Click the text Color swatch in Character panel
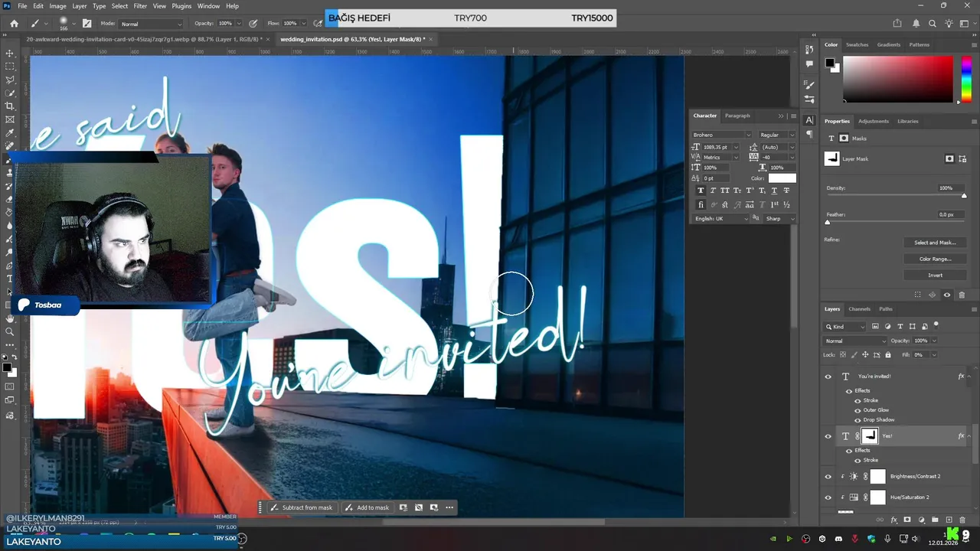Image resolution: width=980 pixels, height=551 pixels. (x=782, y=178)
